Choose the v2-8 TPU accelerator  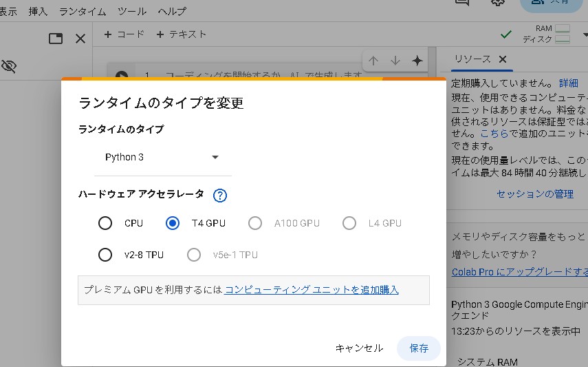pyautogui.click(x=105, y=255)
